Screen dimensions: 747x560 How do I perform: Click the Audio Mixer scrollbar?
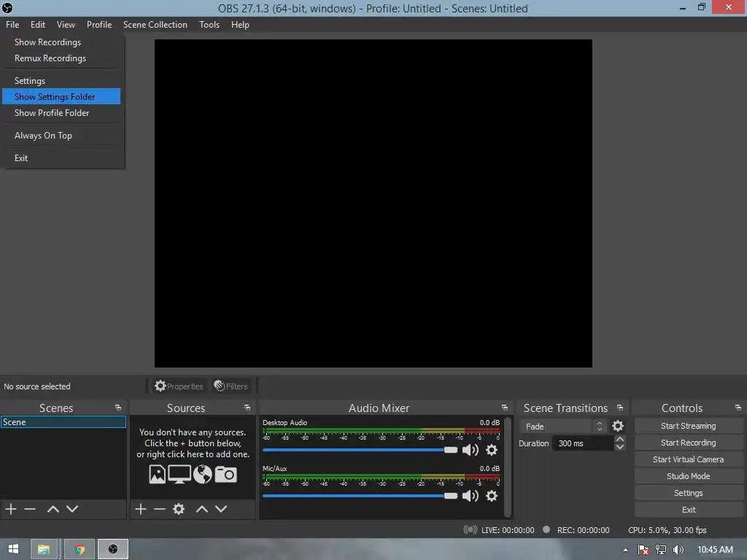coord(508,467)
